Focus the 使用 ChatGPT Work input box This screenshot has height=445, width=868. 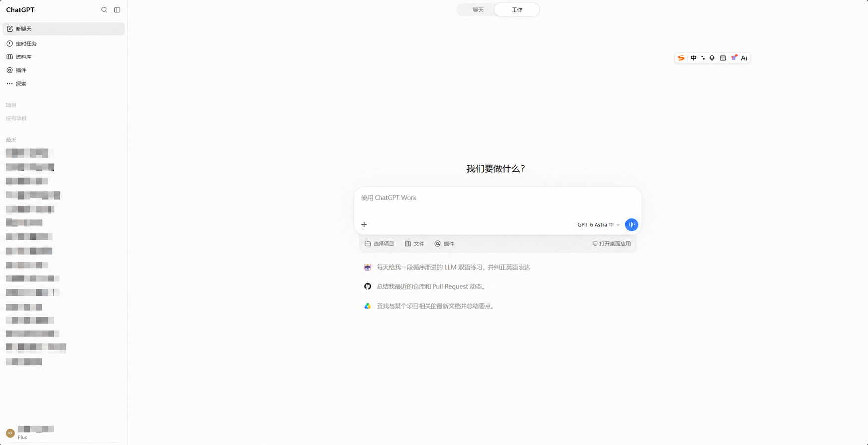[497, 198]
